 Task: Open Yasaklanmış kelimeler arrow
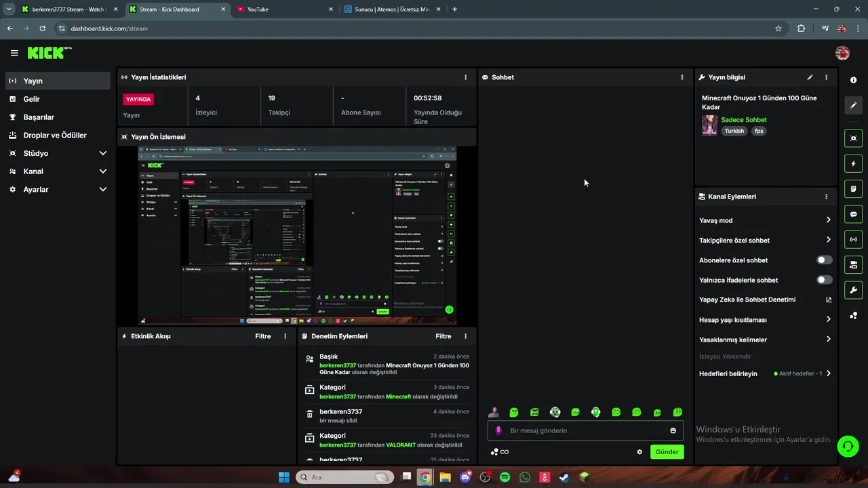click(828, 340)
